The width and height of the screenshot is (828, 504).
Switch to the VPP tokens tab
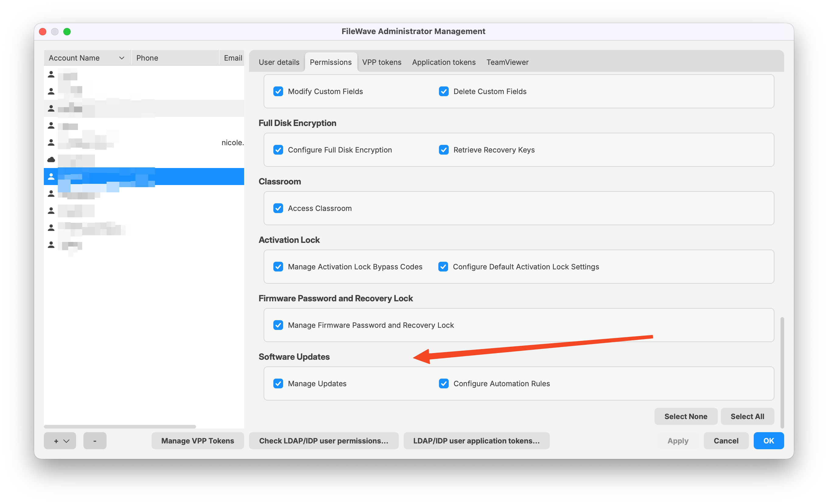[x=381, y=62]
